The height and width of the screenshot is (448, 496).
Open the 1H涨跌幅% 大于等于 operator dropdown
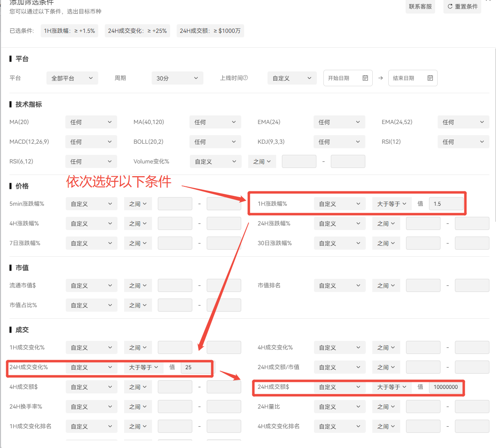[x=392, y=204]
